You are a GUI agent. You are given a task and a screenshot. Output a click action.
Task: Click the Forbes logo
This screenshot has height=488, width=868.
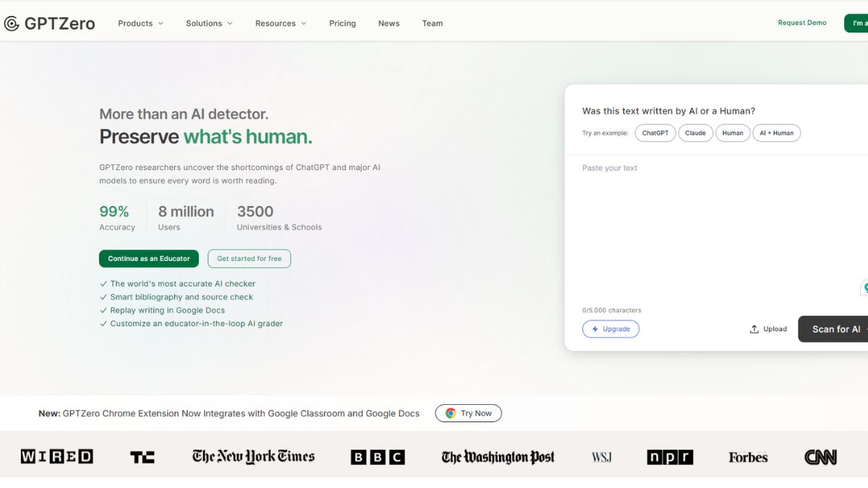point(748,457)
